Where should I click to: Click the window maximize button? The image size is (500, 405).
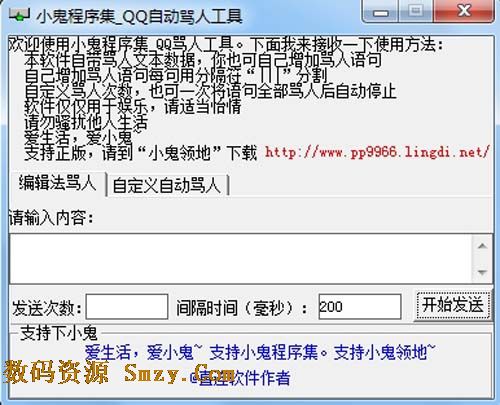[416, 12]
